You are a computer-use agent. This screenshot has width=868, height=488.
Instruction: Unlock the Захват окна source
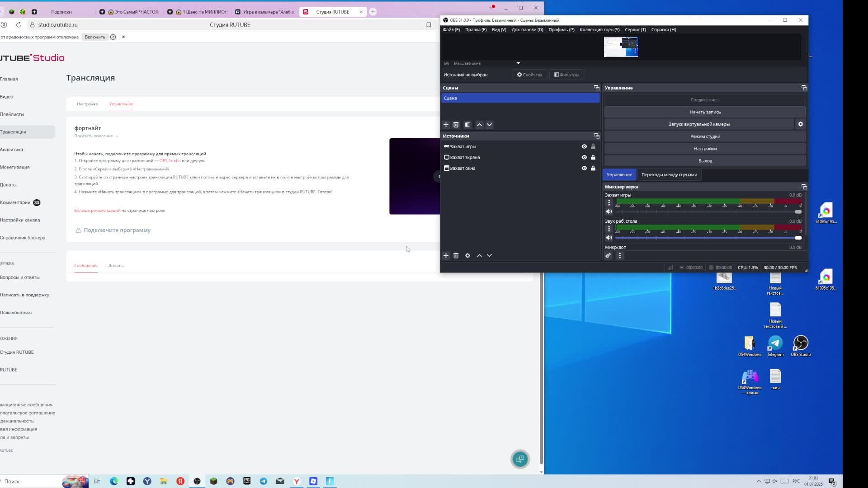(593, 169)
